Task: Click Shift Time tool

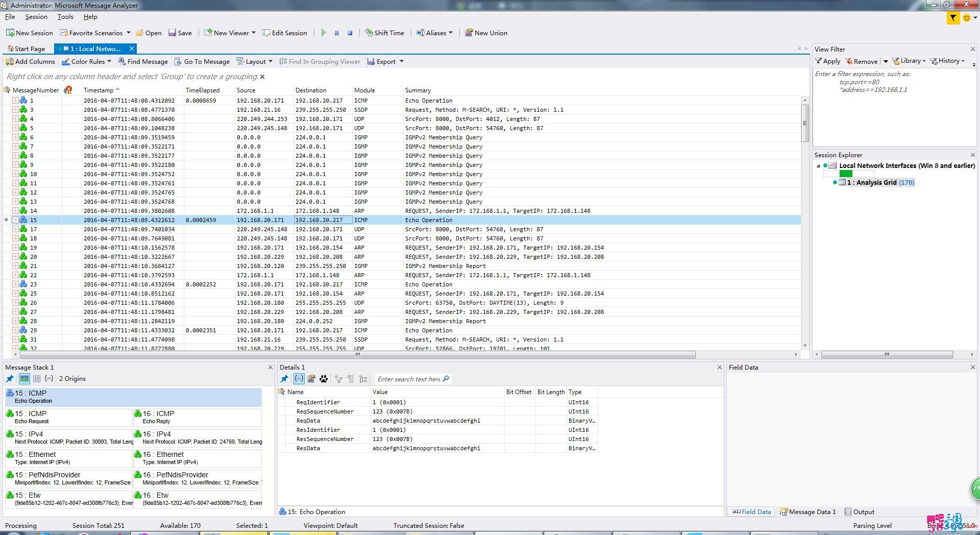Action: point(384,33)
